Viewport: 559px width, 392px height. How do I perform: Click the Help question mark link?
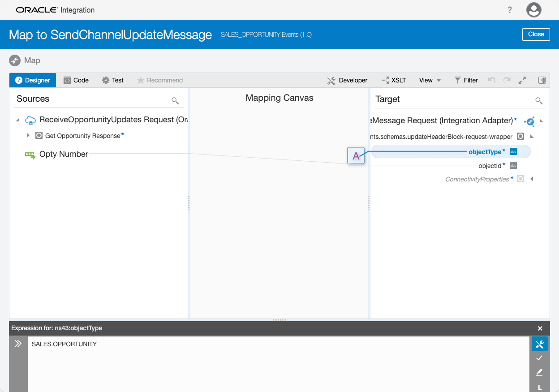tap(510, 10)
